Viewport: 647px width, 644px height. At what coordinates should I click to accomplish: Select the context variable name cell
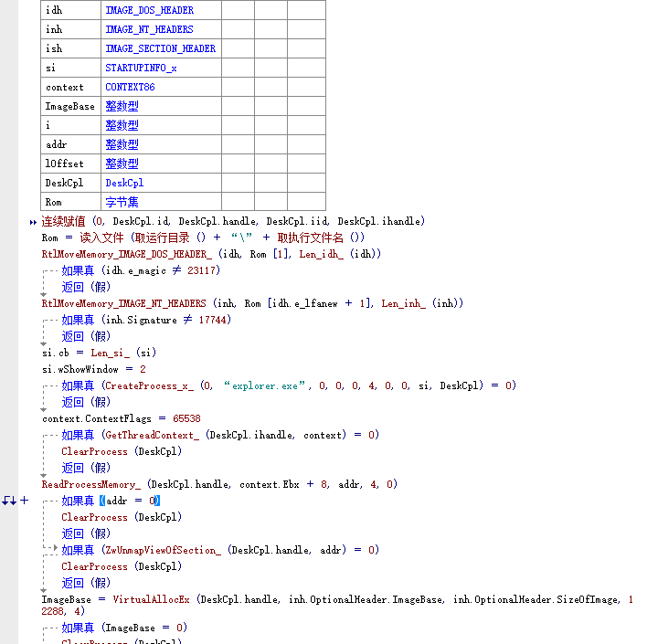70,87
